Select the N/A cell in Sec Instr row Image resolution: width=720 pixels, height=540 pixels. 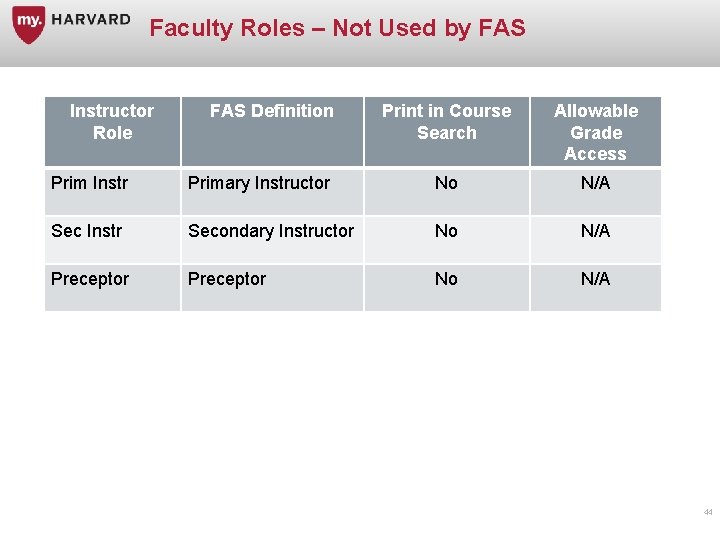[x=595, y=231]
